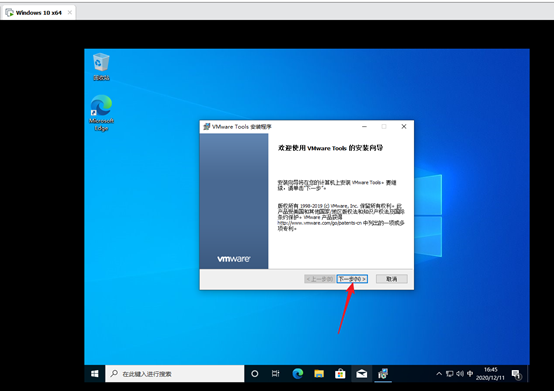Viewport: 554px width, 391px height.
Task: Select the Windows 10 x64 VM tab
Action: [38, 13]
